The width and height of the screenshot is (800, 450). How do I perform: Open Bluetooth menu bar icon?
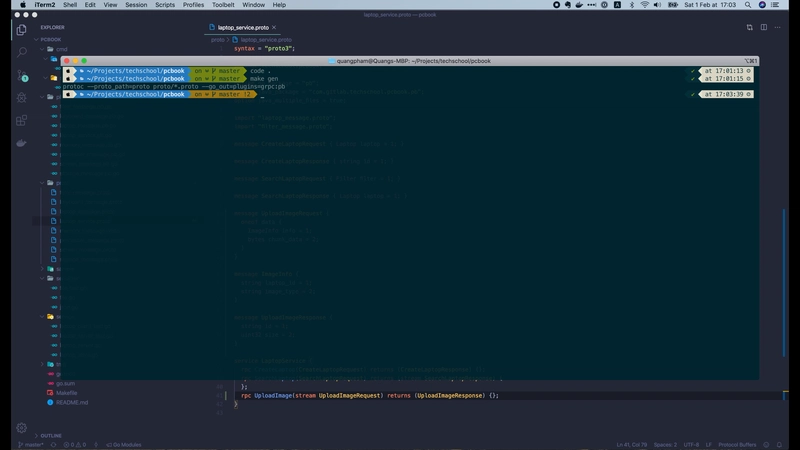pyautogui.click(x=632, y=5)
